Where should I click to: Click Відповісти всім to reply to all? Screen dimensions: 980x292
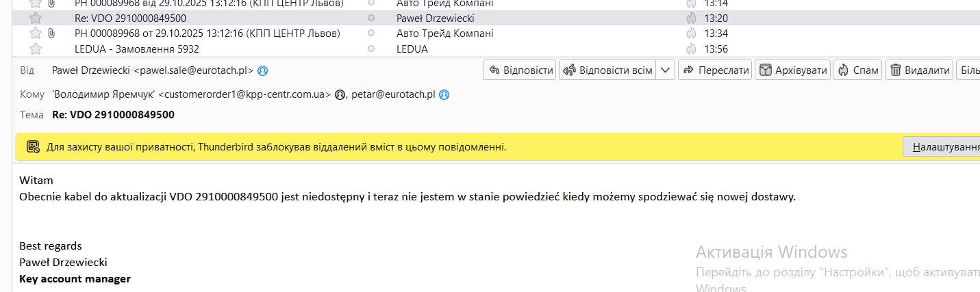(x=607, y=70)
